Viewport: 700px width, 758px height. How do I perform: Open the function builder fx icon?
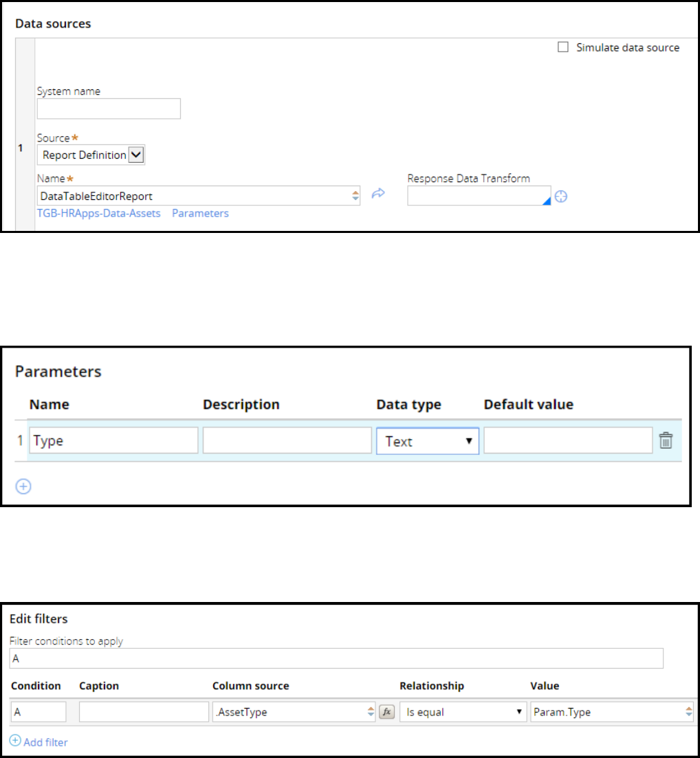pyautogui.click(x=387, y=713)
